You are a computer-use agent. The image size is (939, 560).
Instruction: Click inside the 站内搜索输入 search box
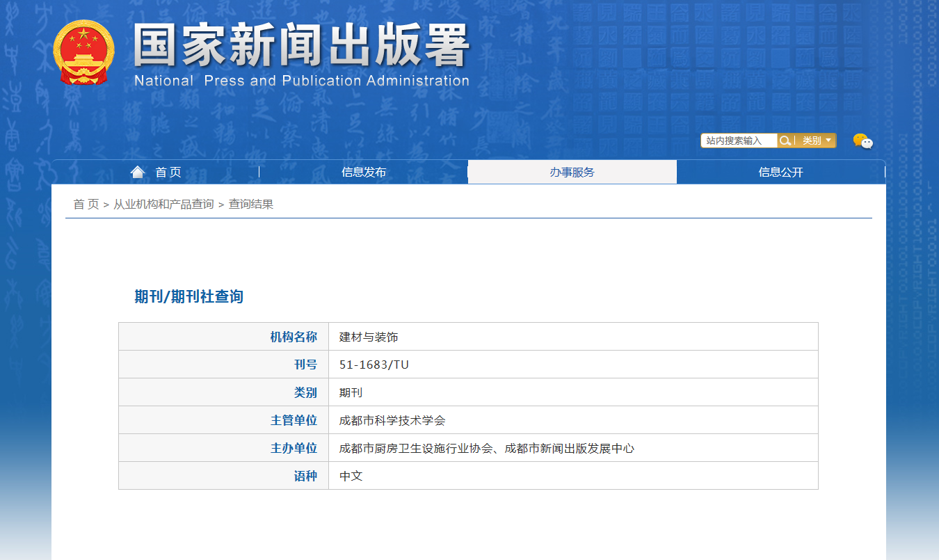coord(737,141)
